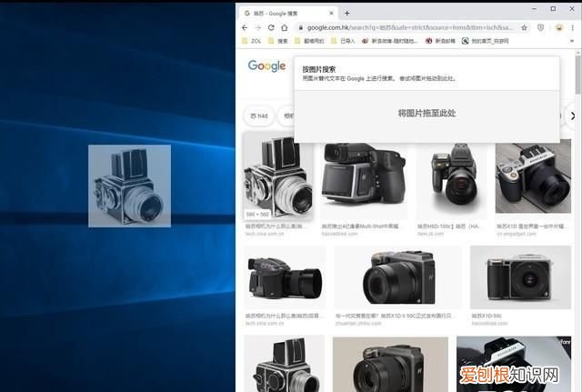The width and height of the screenshot is (582, 392).
Task: Click the X1D II 50C result title text
Action: click(x=394, y=316)
